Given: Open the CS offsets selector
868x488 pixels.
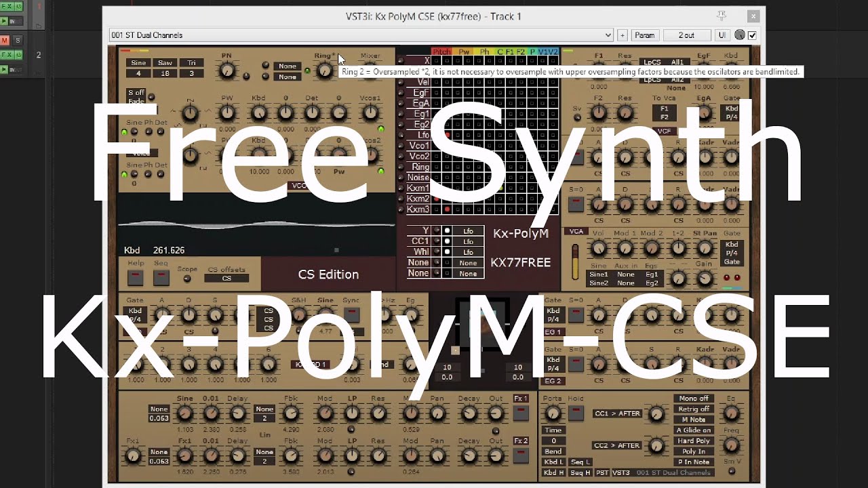Looking at the screenshot, I should pos(226,278).
